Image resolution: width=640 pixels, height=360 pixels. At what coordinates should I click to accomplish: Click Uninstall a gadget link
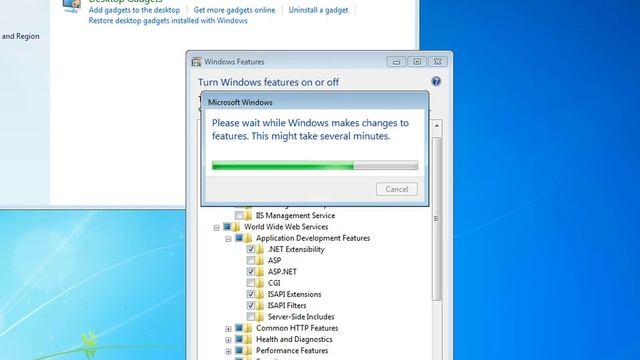tap(318, 10)
